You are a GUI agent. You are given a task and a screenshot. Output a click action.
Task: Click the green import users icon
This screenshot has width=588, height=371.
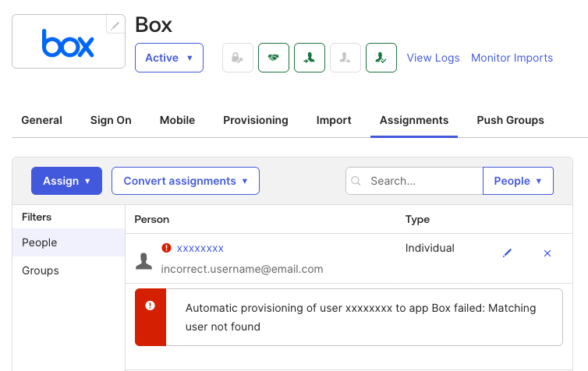click(310, 58)
